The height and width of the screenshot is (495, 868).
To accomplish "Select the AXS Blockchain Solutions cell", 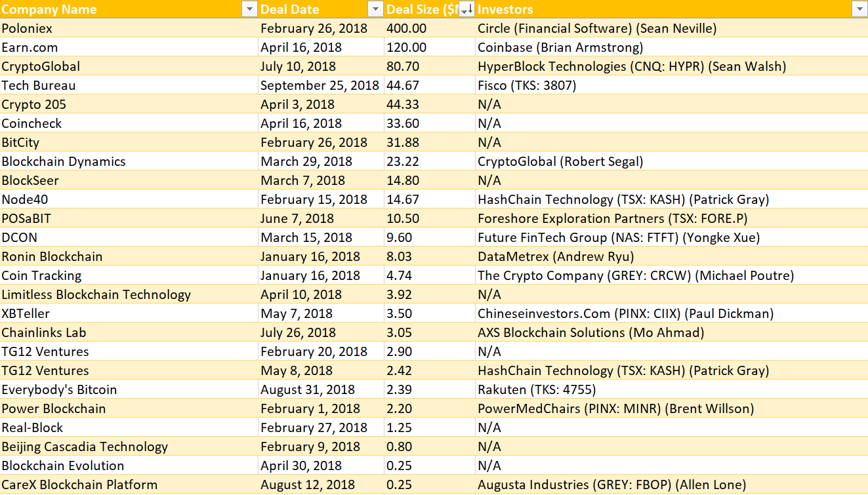I will pyautogui.click(x=672, y=332).
